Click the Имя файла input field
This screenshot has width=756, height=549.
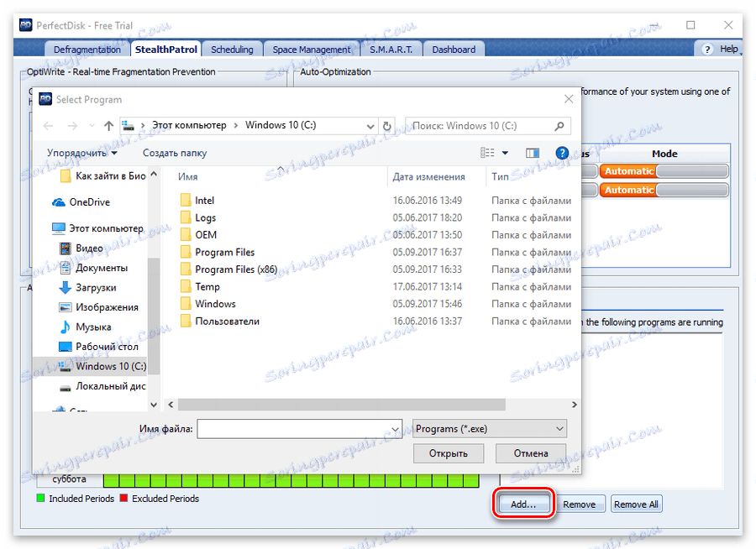click(294, 428)
